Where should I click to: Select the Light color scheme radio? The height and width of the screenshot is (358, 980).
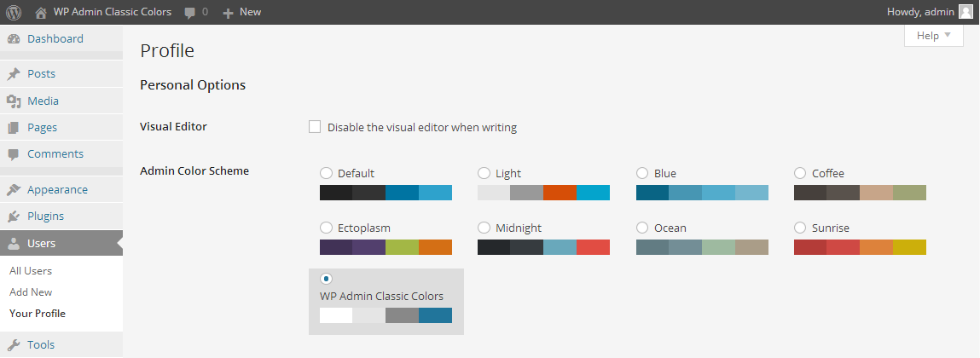(484, 173)
